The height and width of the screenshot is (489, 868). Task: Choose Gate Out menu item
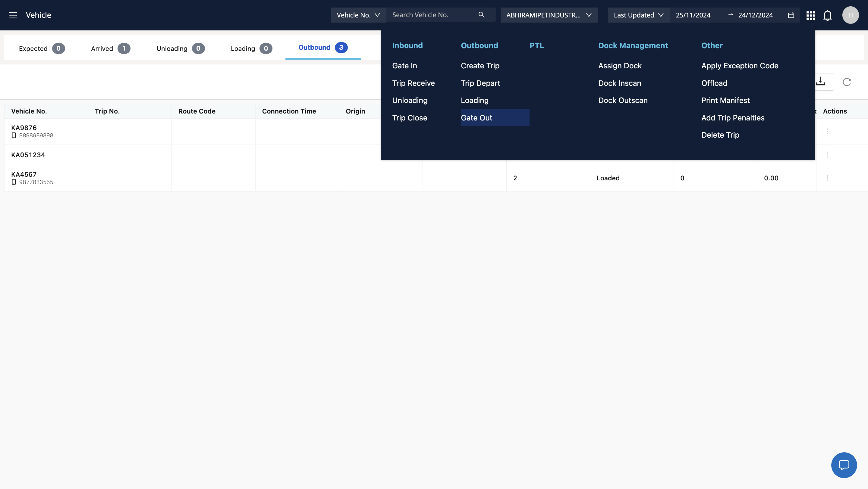[495, 118]
